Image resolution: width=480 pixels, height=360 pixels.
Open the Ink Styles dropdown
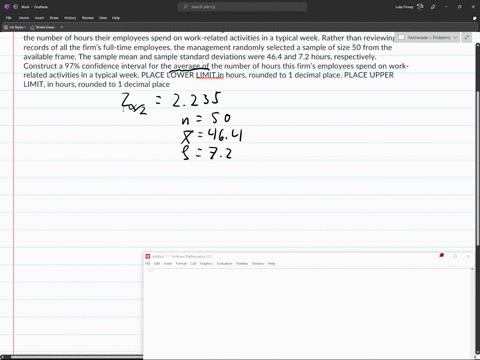coord(15,27)
